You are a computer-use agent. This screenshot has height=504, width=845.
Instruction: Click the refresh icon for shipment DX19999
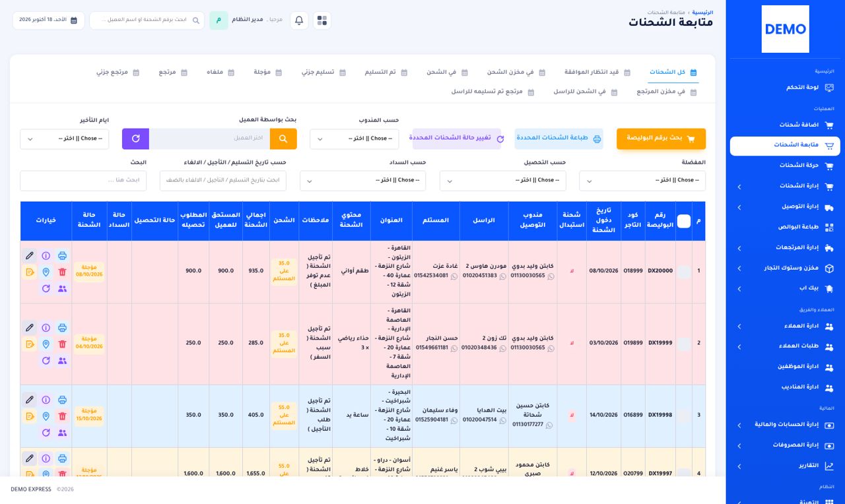pyautogui.click(x=46, y=361)
